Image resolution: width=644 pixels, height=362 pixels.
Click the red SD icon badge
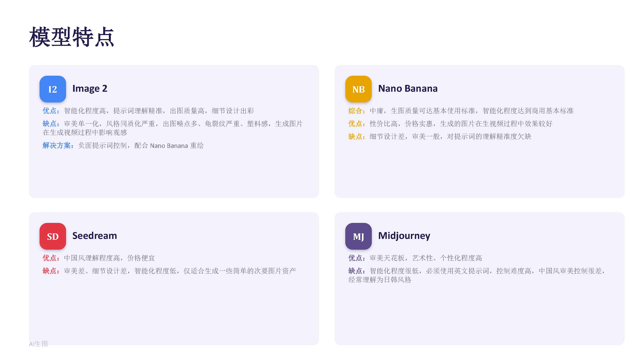(x=53, y=236)
